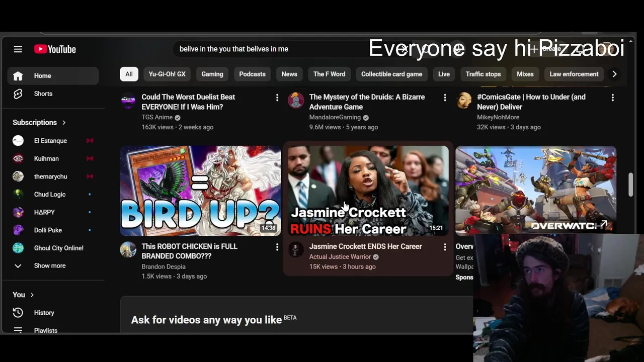The image size is (644, 362).
Task: Click Actual Justice Warrior channel avatar
Action: tap(296, 249)
